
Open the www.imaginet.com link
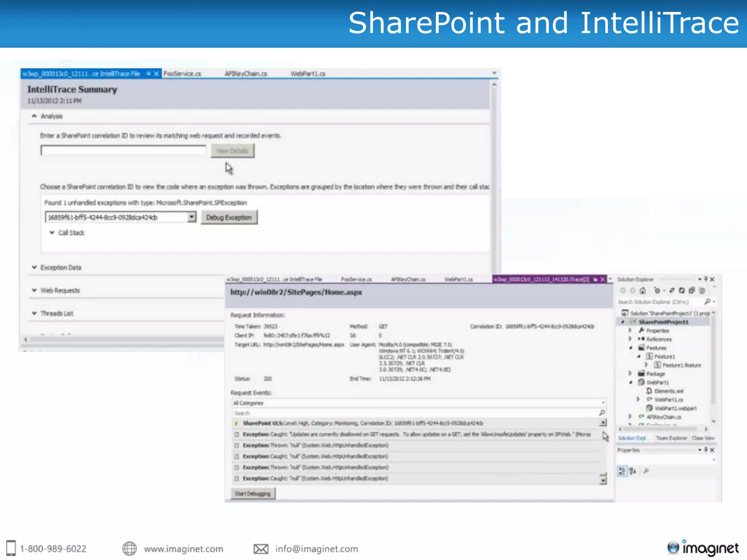183,549
